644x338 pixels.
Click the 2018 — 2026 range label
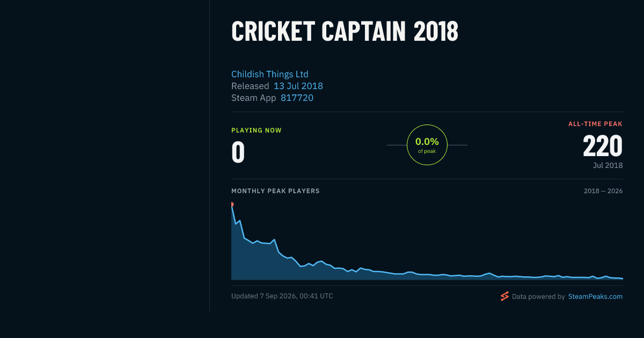[x=603, y=191]
